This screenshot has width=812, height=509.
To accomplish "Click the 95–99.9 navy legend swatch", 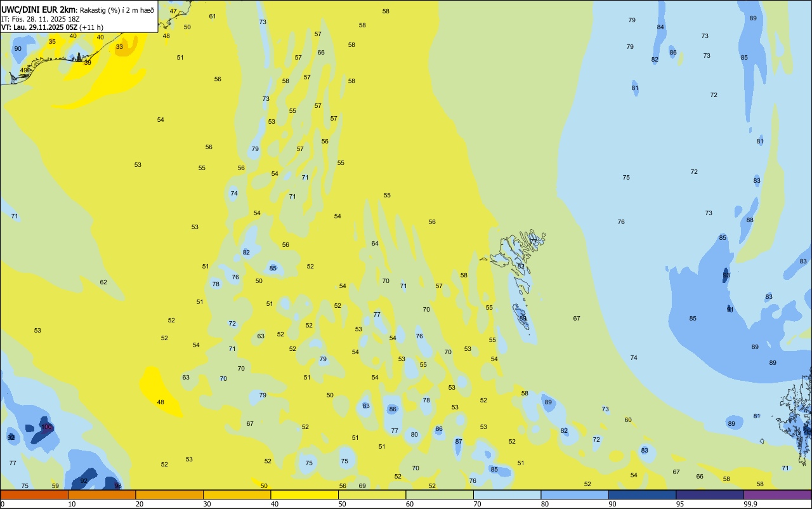I will coord(710,494).
